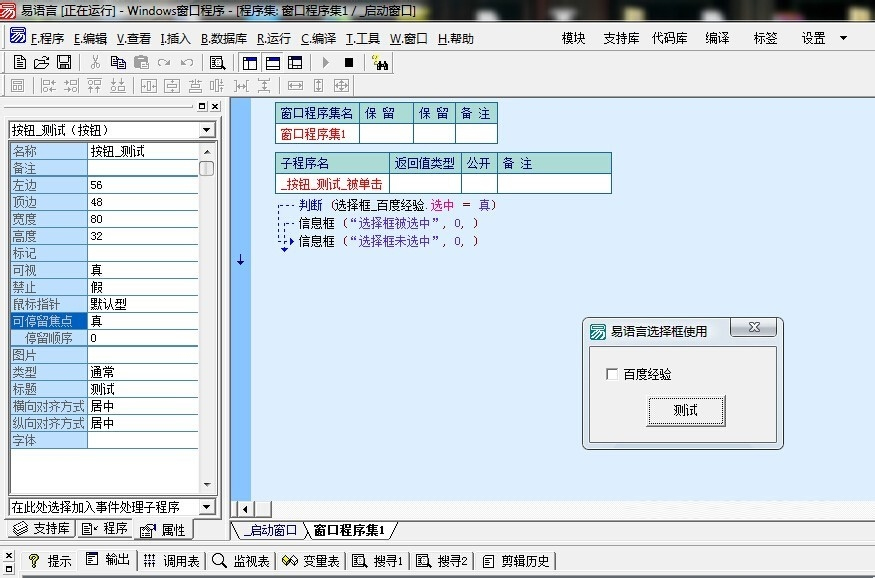
Task: Stop the running program with black square
Action: click(x=349, y=62)
